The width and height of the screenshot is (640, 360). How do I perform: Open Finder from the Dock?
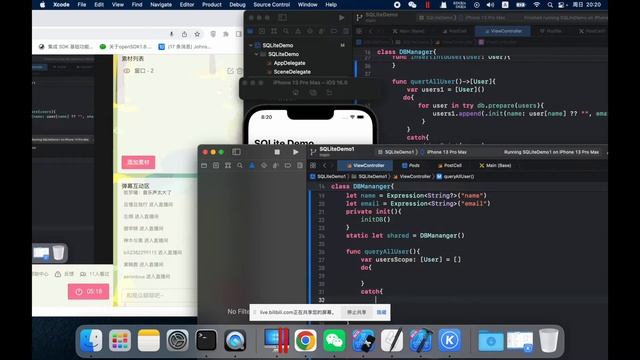click(x=91, y=340)
